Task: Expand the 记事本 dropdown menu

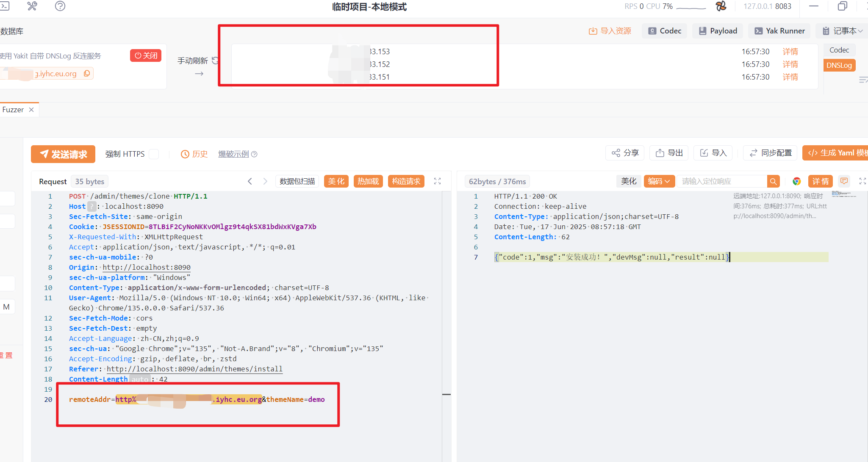Action: tap(842, 31)
